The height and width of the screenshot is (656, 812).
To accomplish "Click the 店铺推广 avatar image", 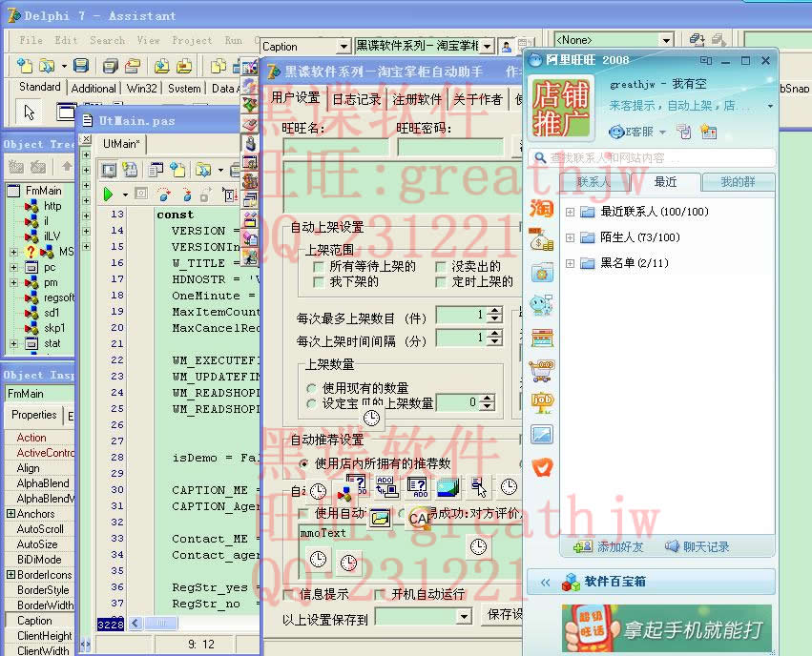I will pos(562,108).
